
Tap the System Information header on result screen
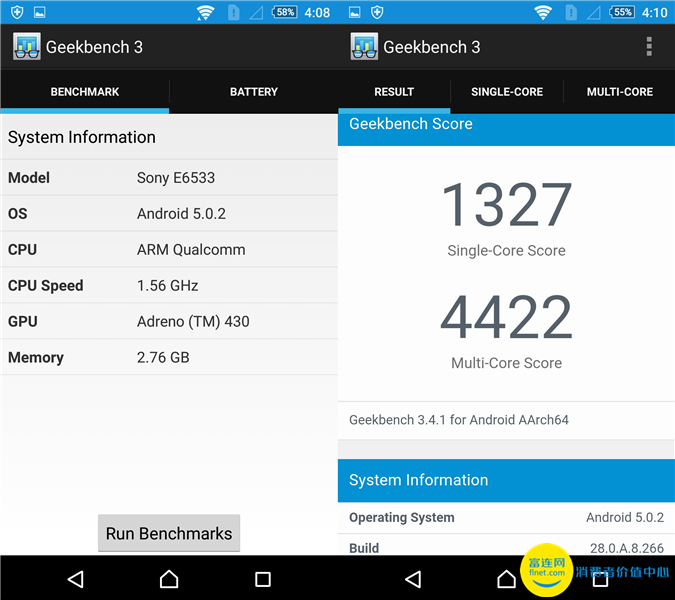506,480
